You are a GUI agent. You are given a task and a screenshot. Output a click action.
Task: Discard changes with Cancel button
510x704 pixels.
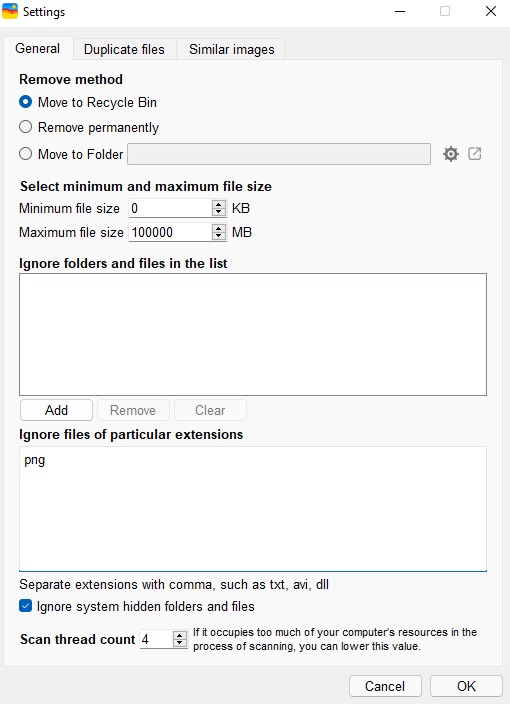(385, 686)
